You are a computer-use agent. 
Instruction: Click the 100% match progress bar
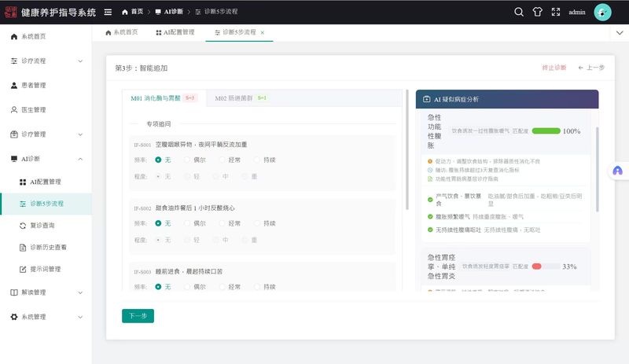pos(546,131)
